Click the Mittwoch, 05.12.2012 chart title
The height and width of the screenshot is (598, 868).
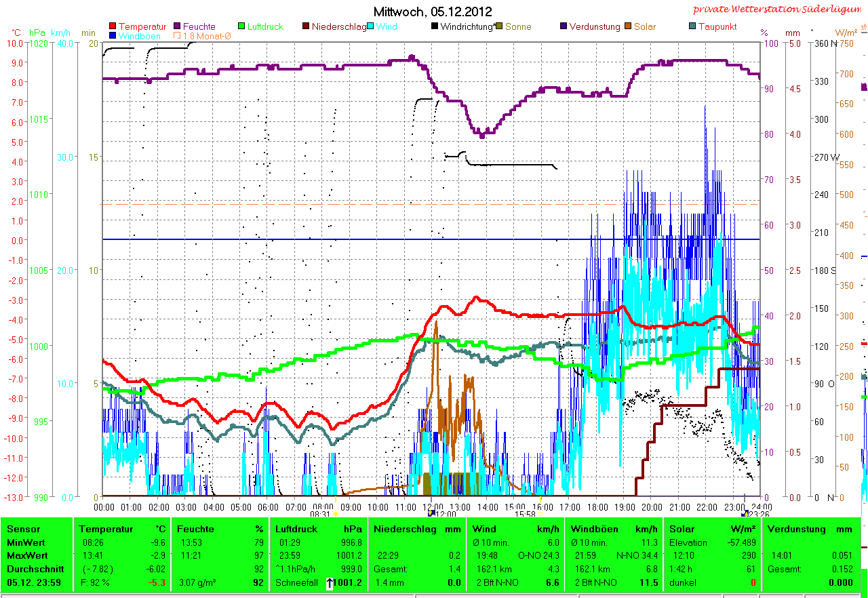click(x=433, y=12)
